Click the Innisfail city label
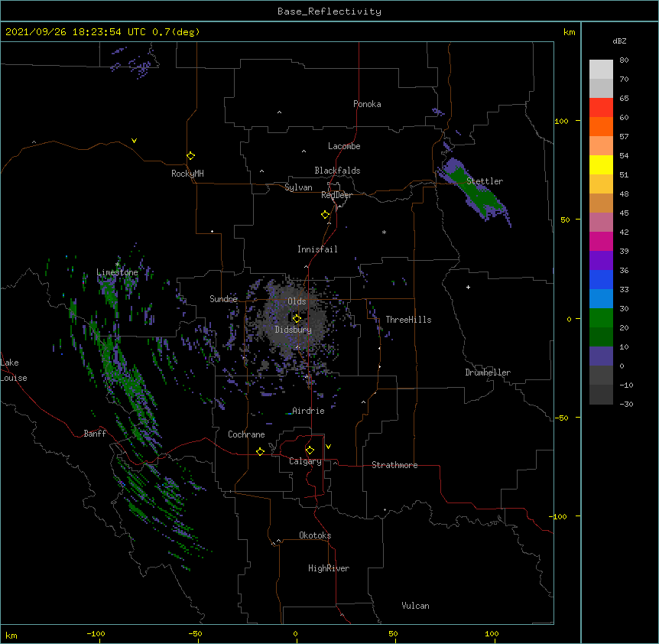 [317, 249]
